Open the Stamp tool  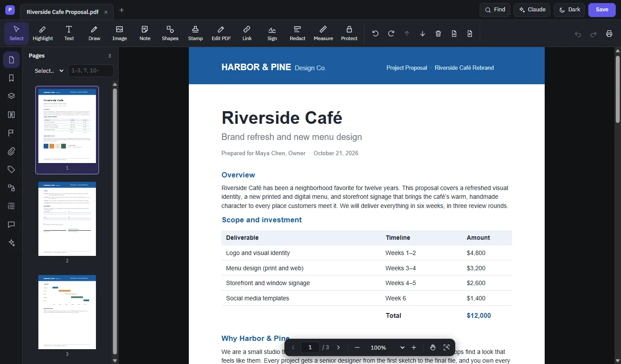pyautogui.click(x=195, y=34)
